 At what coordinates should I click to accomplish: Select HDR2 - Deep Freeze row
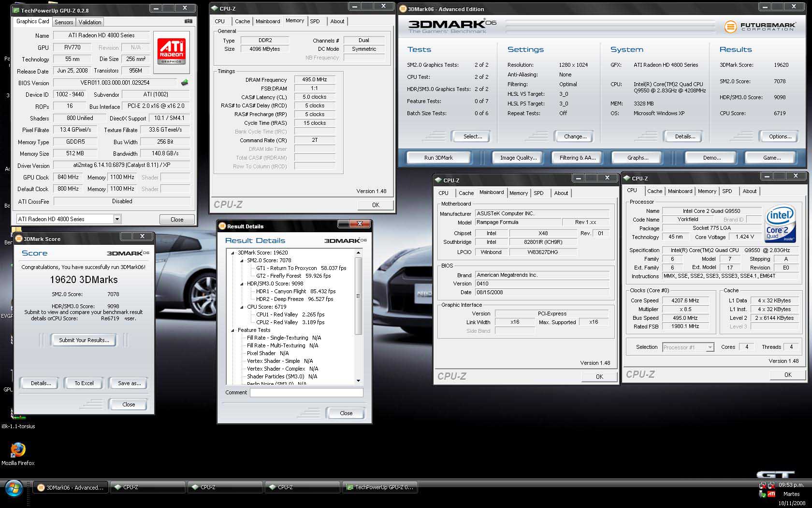point(294,299)
